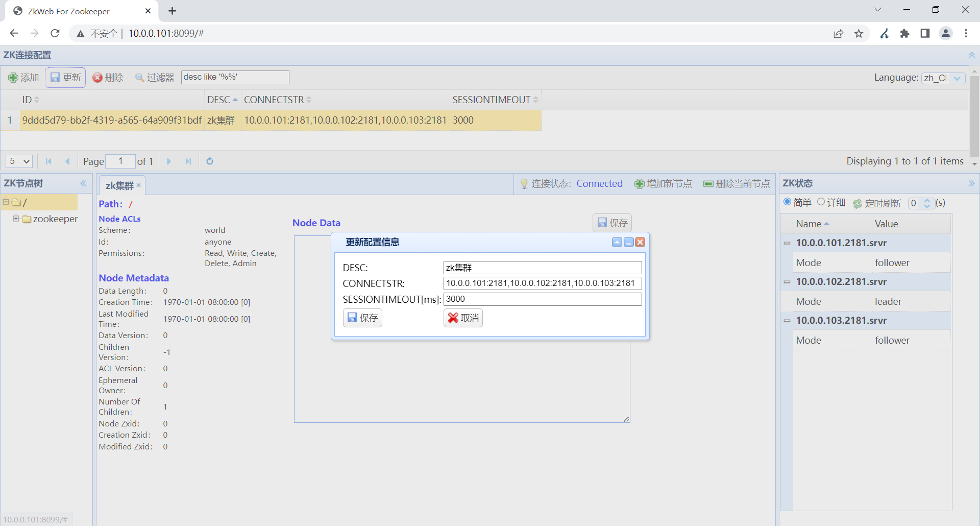Go to previous page of grid
Screen dimensions: 980x526
[x=67, y=161]
